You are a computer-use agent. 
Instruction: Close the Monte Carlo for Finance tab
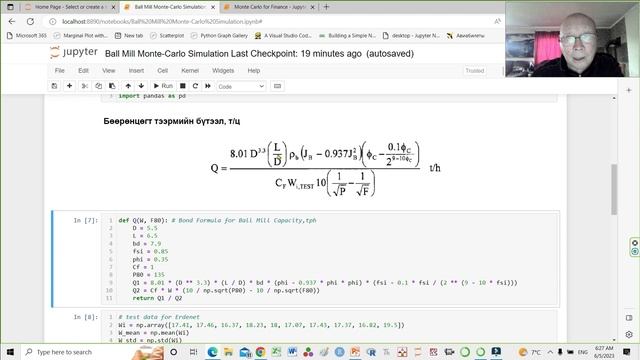pos(312,7)
